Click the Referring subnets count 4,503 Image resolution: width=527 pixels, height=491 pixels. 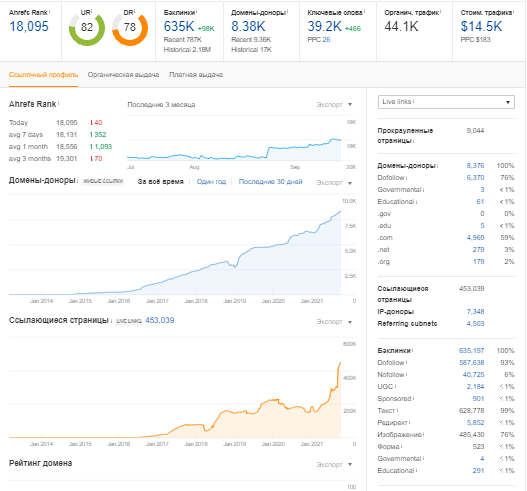pos(475,324)
